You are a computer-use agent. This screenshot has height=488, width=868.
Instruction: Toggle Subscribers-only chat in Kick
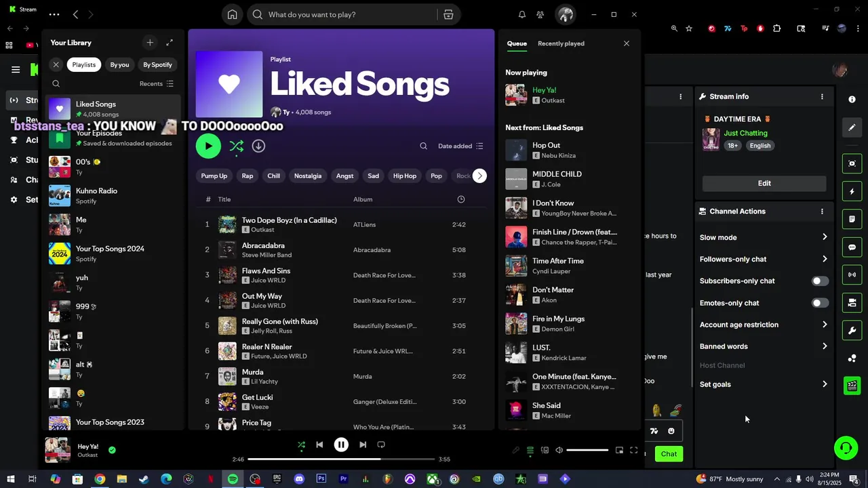pos(820,281)
